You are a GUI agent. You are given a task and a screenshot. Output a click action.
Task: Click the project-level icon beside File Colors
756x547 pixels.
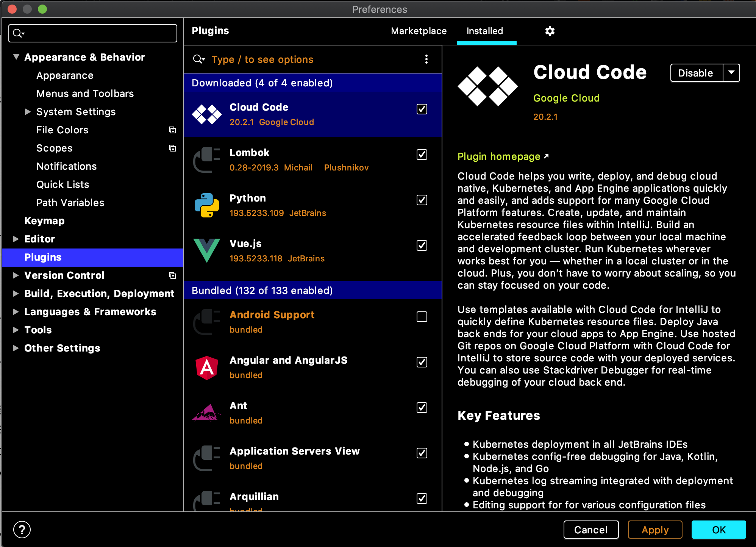pos(172,130)
